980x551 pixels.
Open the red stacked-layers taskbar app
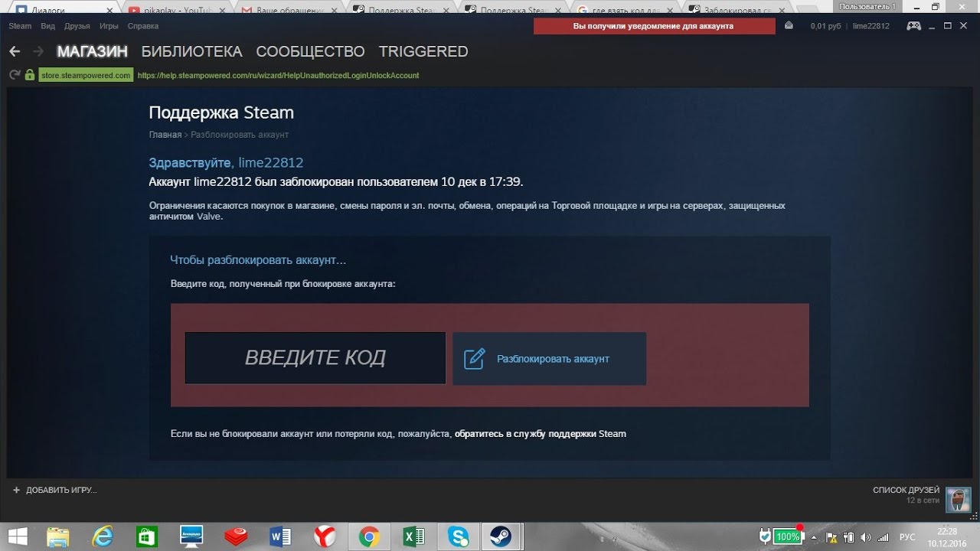click(x=235, y=536)
